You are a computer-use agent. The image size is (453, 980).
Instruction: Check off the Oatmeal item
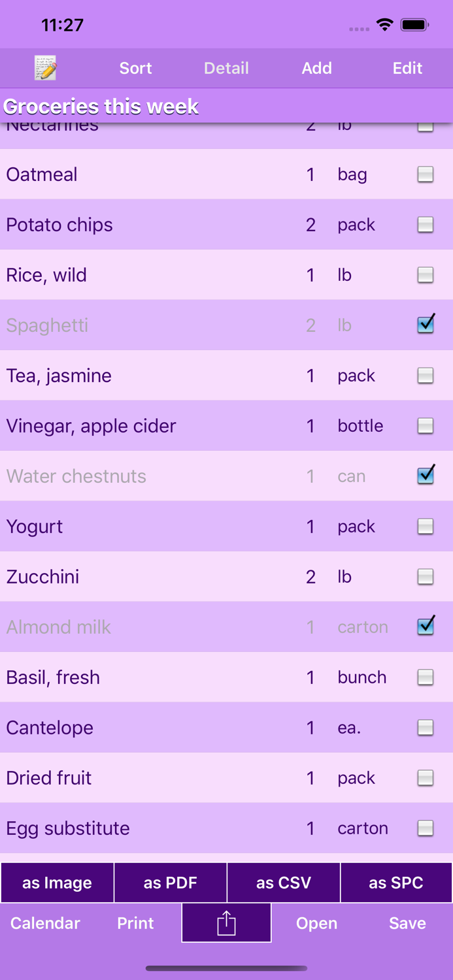coord(426,174)
